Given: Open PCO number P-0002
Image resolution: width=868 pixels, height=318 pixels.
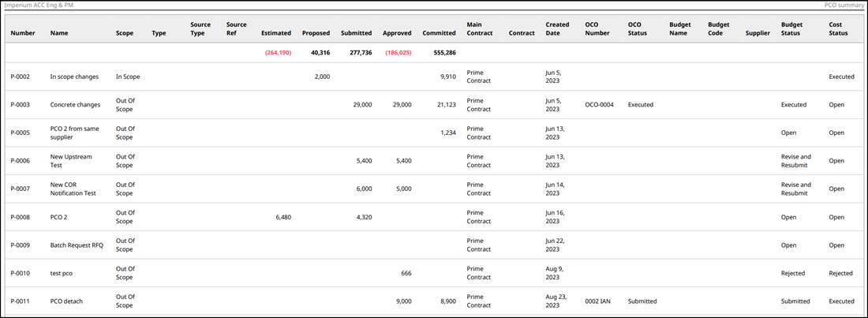Looking at the screenshot, I should [x=21, y=77].
